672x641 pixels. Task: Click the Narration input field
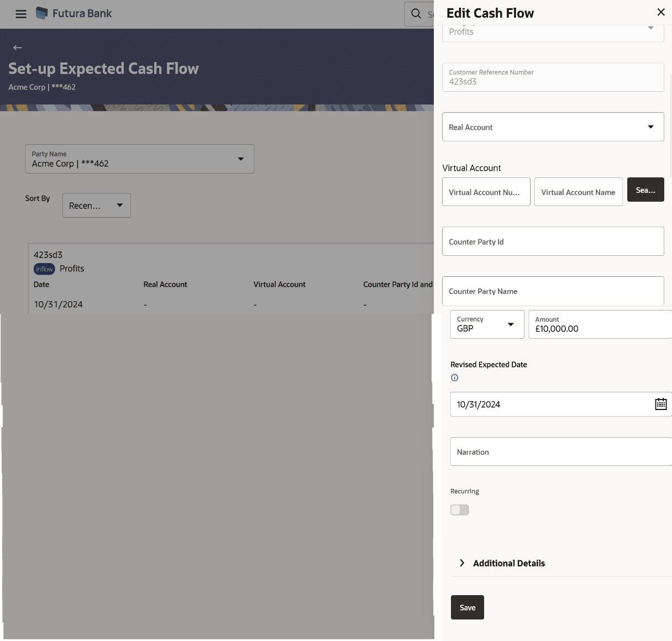pyautogui.click(x=560, y=452)
